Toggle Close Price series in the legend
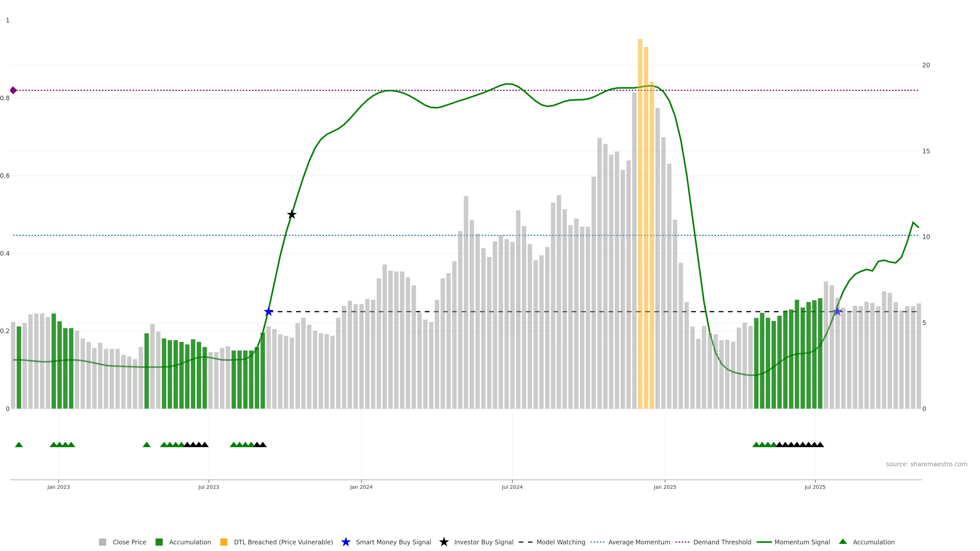 pos(129,542)
